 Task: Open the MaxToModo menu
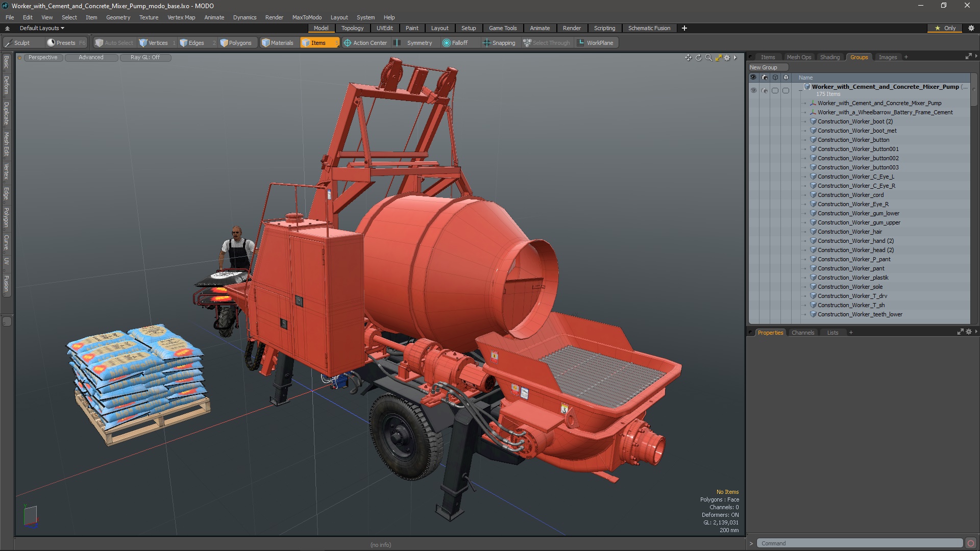pos(307,17)
